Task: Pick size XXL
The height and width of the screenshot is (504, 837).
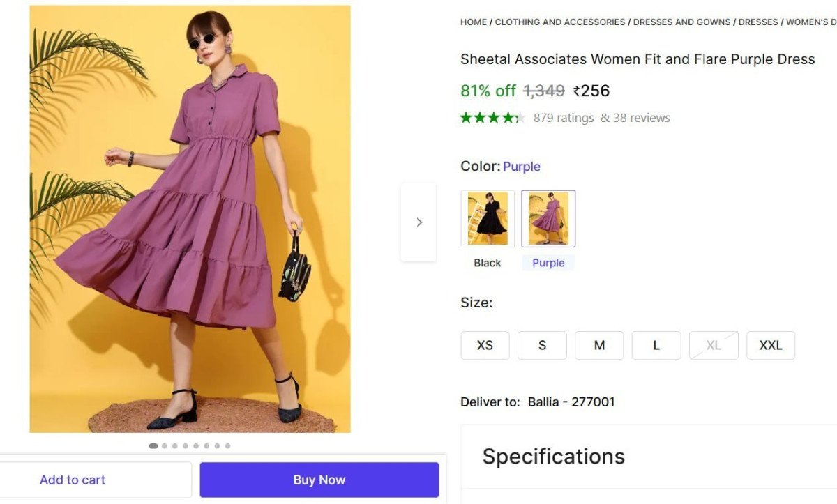Action: 771,345
